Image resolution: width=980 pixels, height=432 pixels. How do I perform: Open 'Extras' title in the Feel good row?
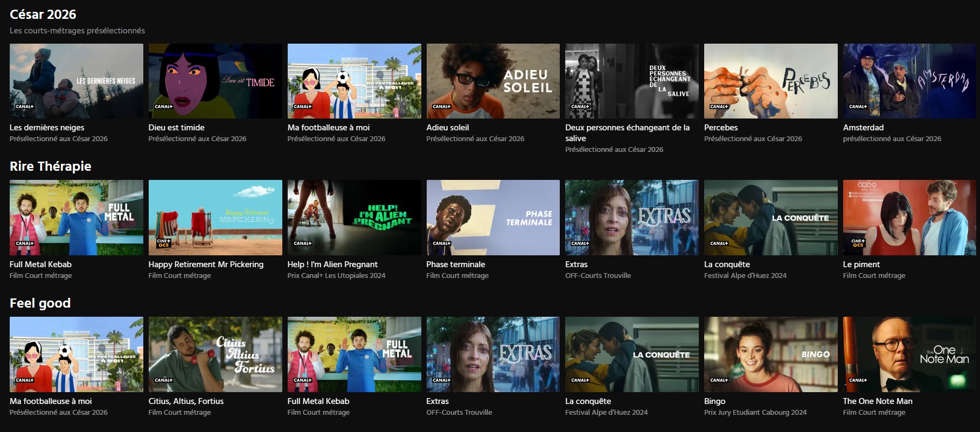437,401
